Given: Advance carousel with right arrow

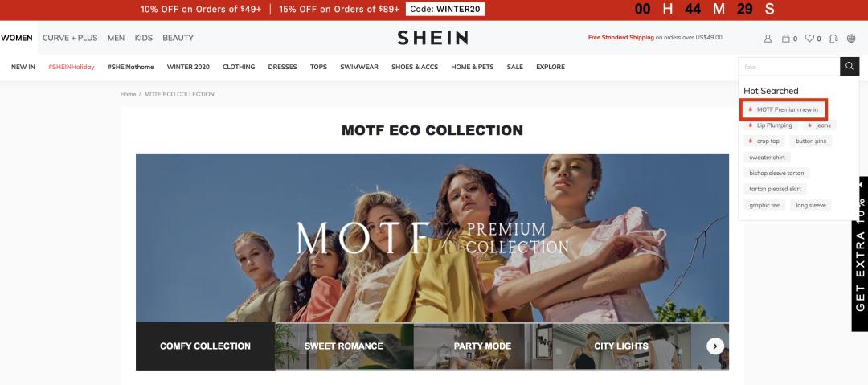Looking at the screenshot, I should click(x=715, y=346).
